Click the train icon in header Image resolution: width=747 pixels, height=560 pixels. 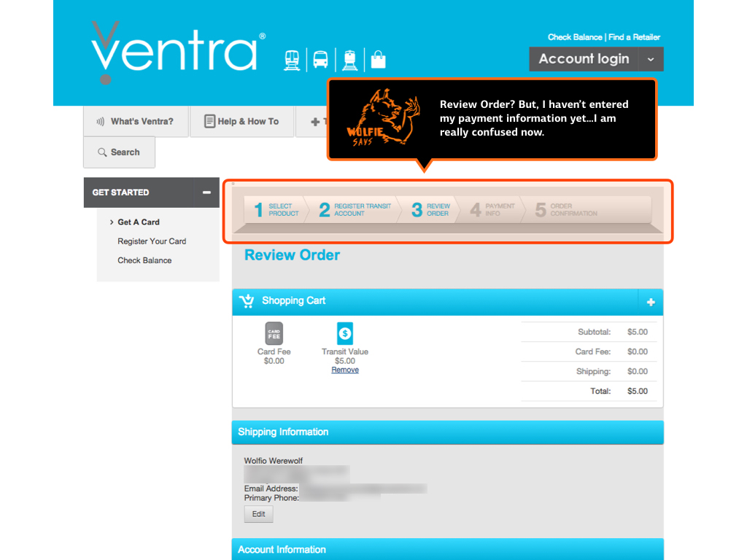point(292,60)
